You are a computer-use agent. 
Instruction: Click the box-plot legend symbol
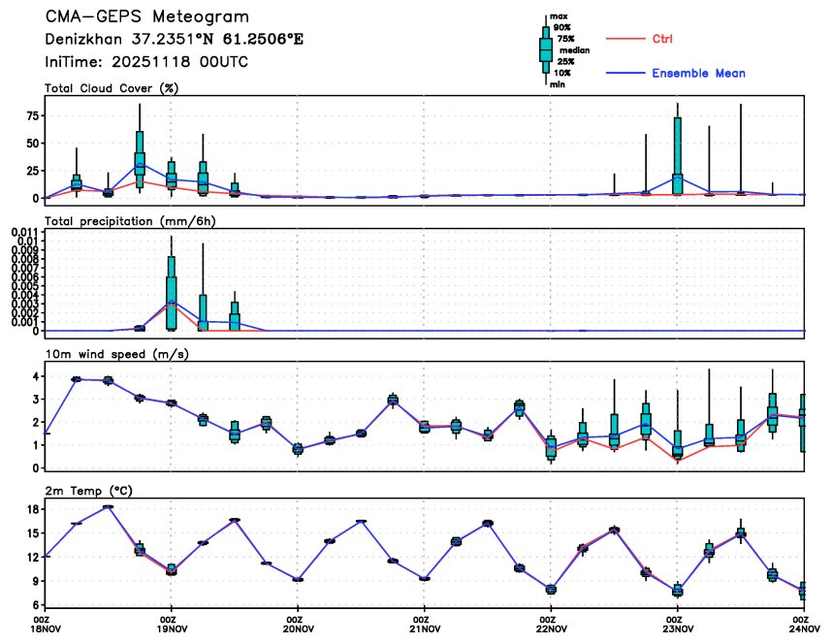click(545, 48)
